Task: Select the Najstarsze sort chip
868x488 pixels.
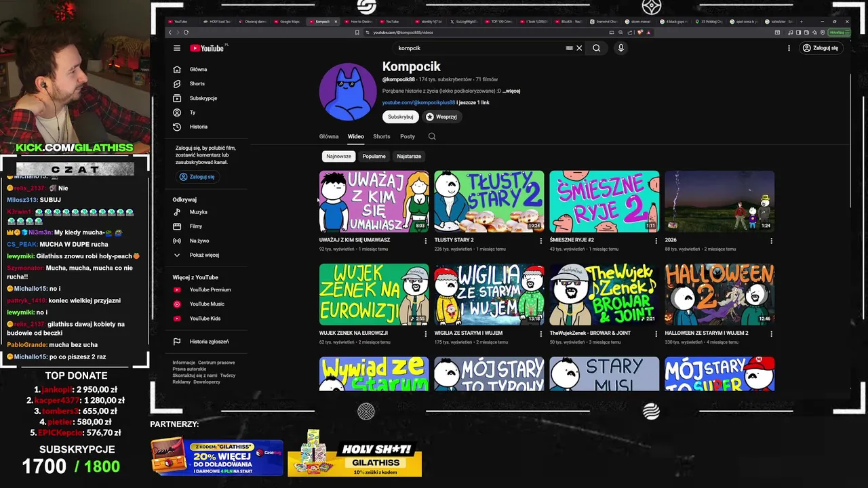Action: coord(409,156)
